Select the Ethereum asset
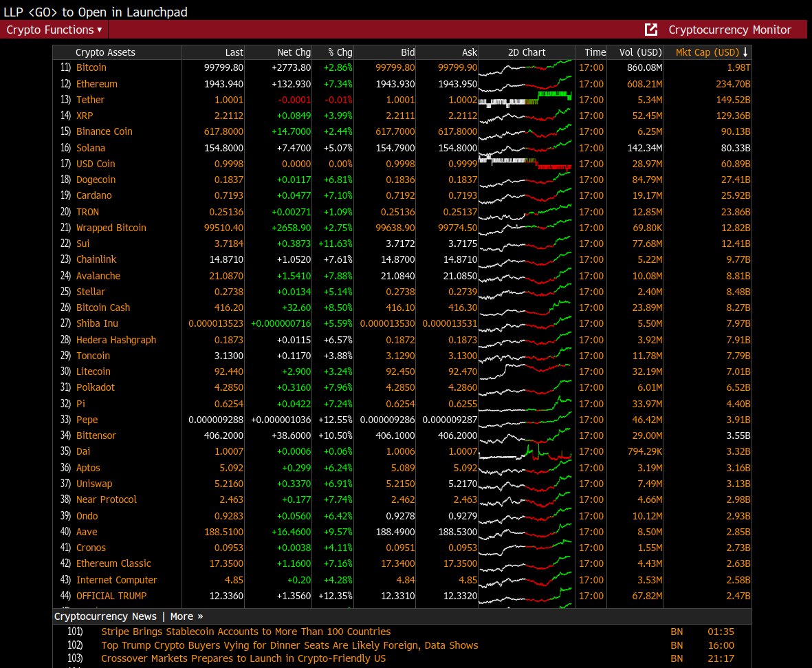 pyautogui.click(x=97, y=84)
